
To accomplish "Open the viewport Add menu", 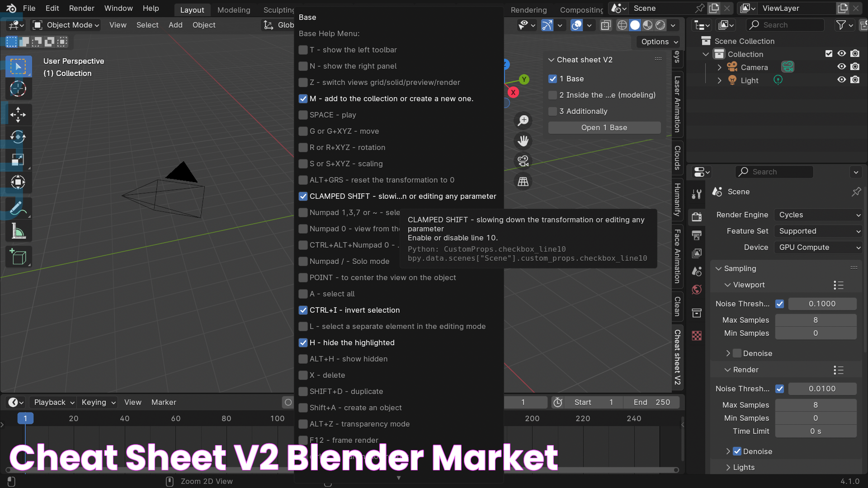I will coord(175,25).
